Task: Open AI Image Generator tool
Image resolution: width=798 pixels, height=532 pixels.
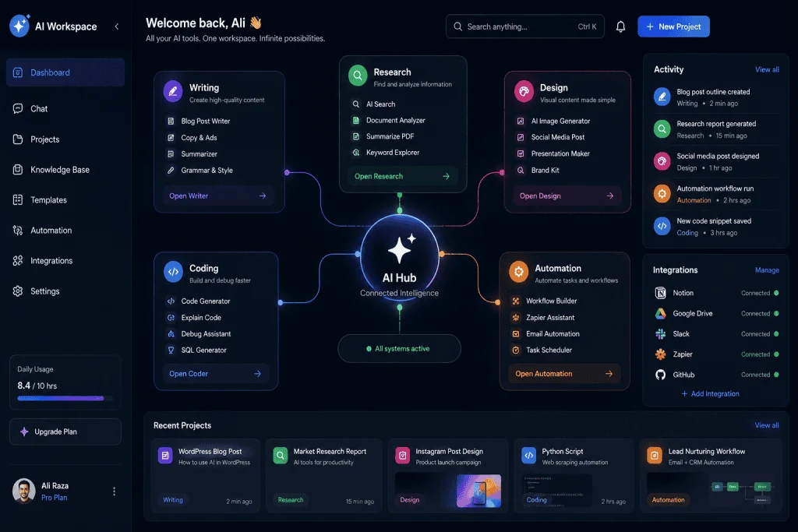Action: coord(554,121)
